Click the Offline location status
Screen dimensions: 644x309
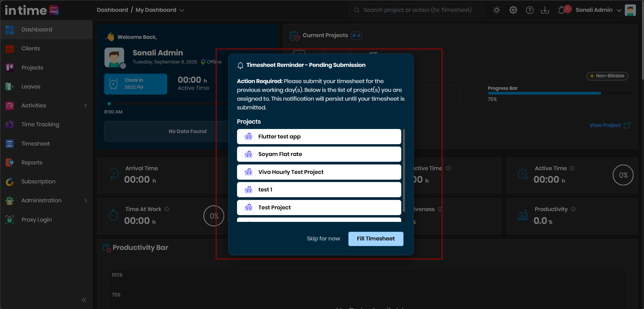point(211,62)
